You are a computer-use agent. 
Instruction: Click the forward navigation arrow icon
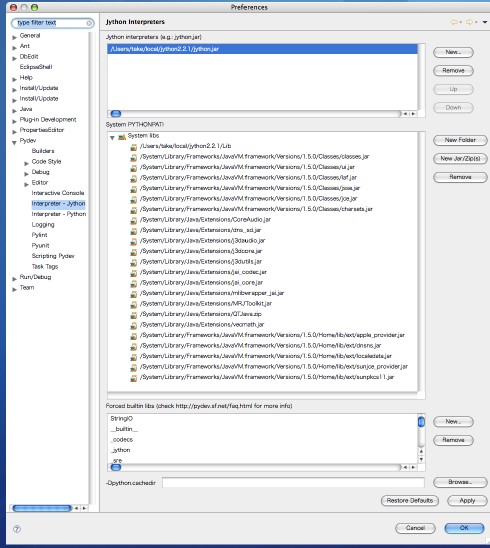469,22
